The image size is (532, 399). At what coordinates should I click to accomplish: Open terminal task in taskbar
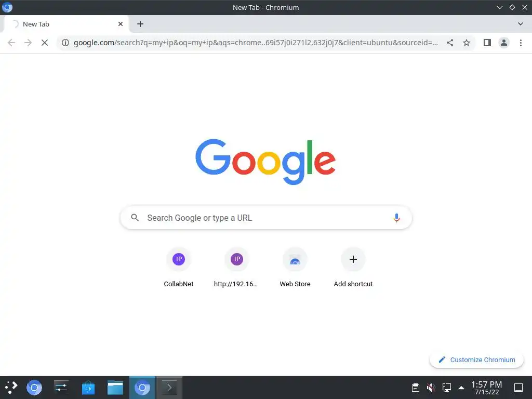[x=169, y=388]
